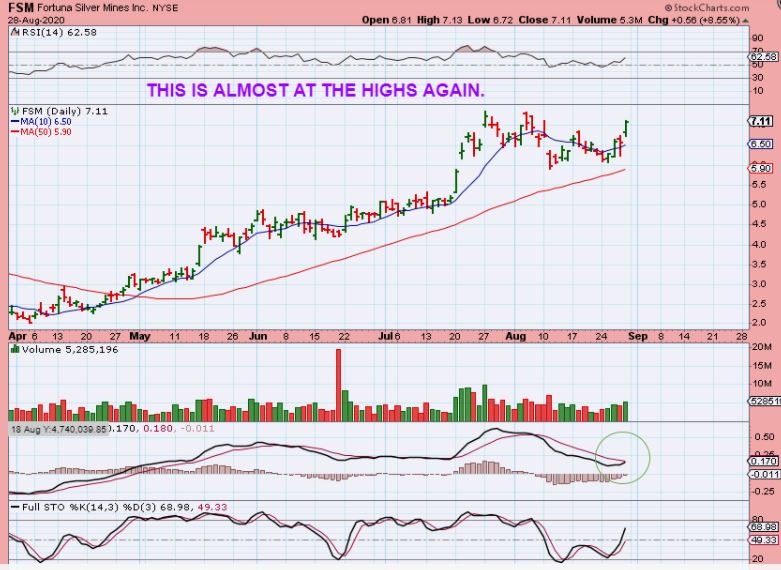Click the Low 6.72 value
Viewport: 781px width, 570px height.
click(x=491, y=20)
